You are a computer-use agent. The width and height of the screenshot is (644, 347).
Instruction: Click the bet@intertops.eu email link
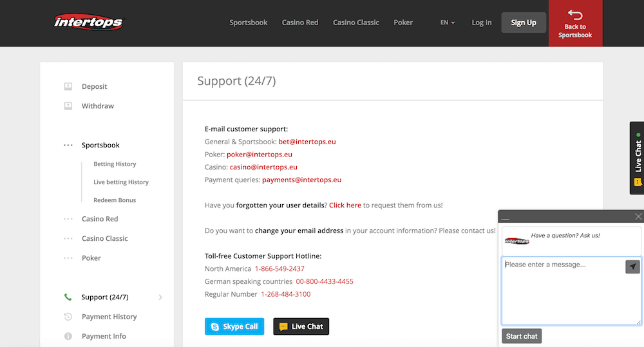tap(307, 142)
